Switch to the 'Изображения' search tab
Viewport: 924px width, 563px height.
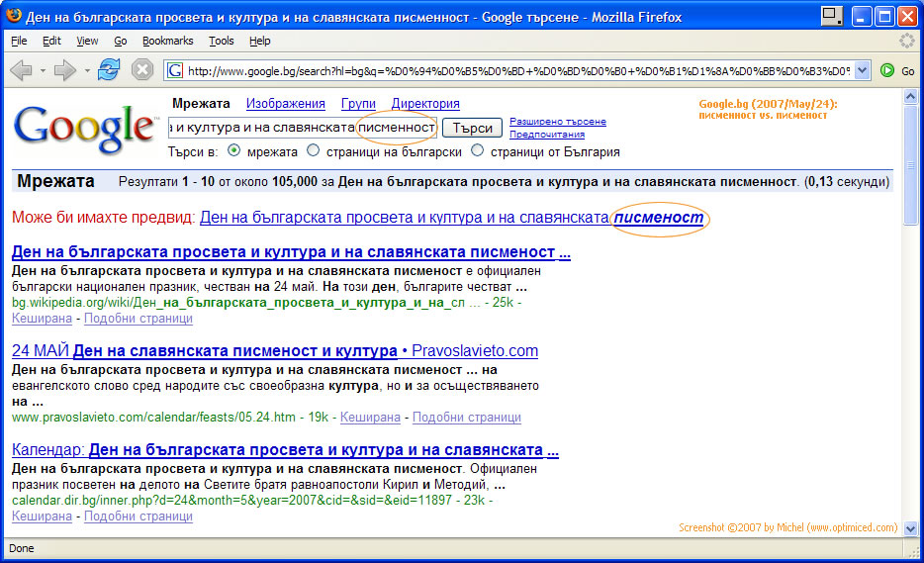[x=286, y=104]
